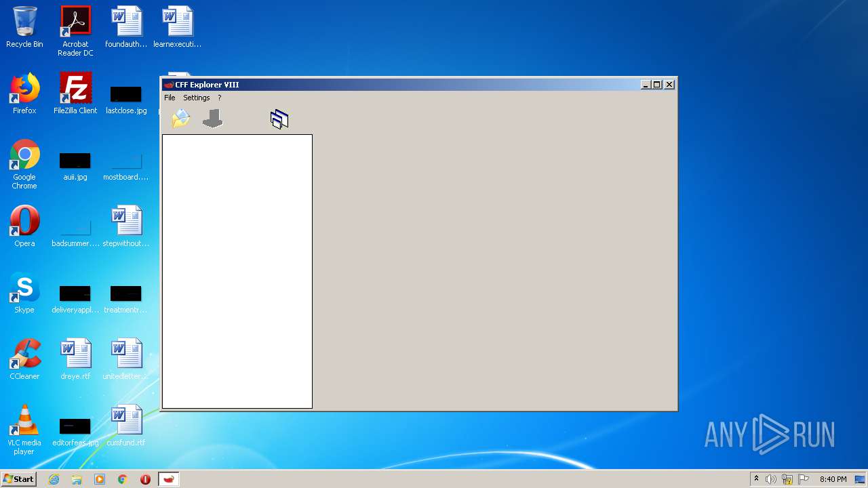
Task: Click the grayed-out save toolbar icon
Action: click(x=212, y=119)
